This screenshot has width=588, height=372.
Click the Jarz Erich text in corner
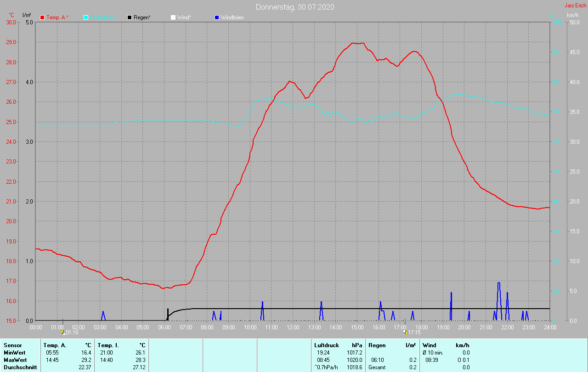point(575,6)
